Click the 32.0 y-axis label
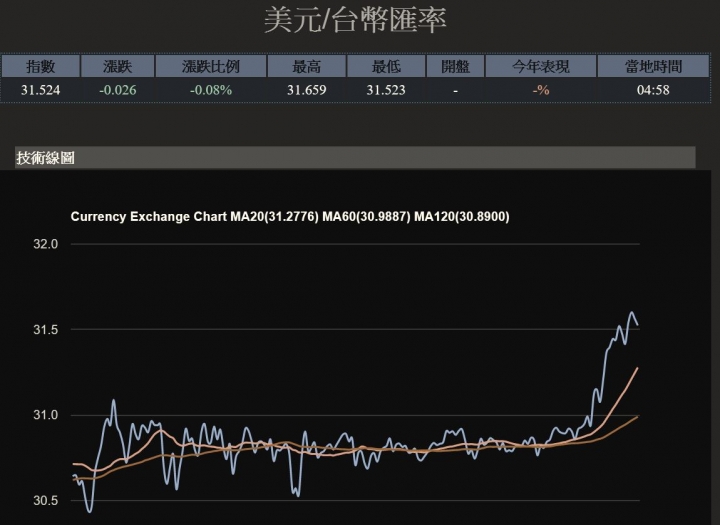The height and width of the screenshot is (525, 720). tap(45, 244)
